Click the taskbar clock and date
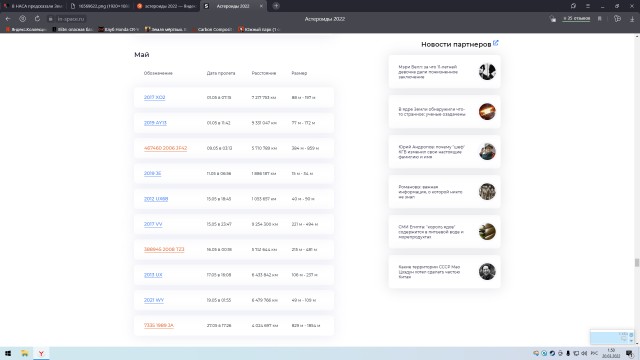The height and width of the screenshot is (360, 640). [x=611, y=353]
